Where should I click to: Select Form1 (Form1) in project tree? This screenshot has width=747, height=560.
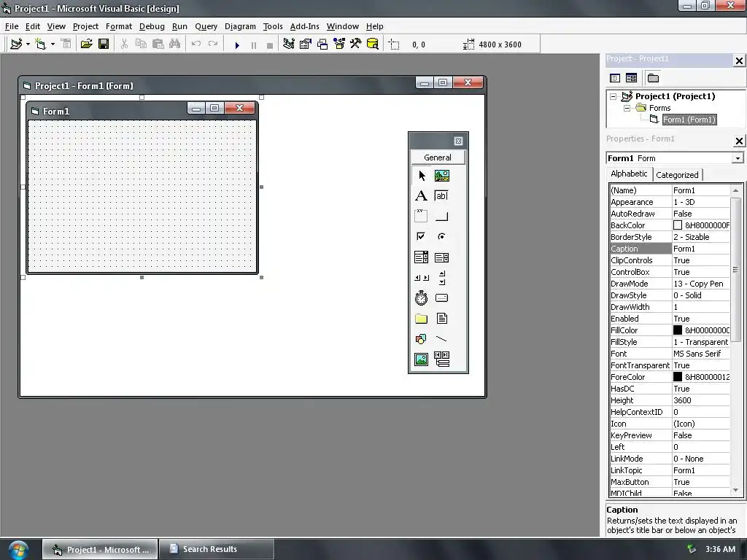[x=689, y=120]
